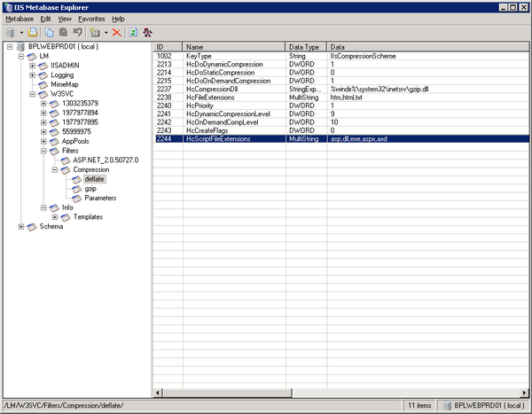Click the open folder toolbar icon

(31, 32)
